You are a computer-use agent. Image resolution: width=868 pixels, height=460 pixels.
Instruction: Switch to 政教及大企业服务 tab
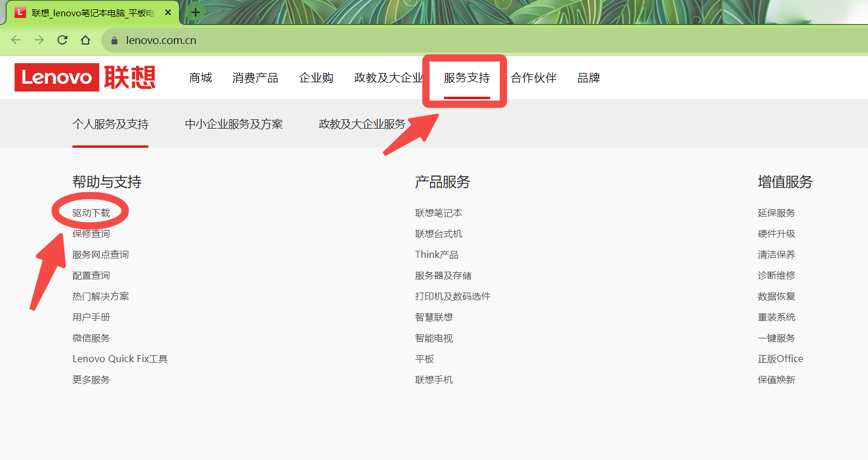(362, 124)
